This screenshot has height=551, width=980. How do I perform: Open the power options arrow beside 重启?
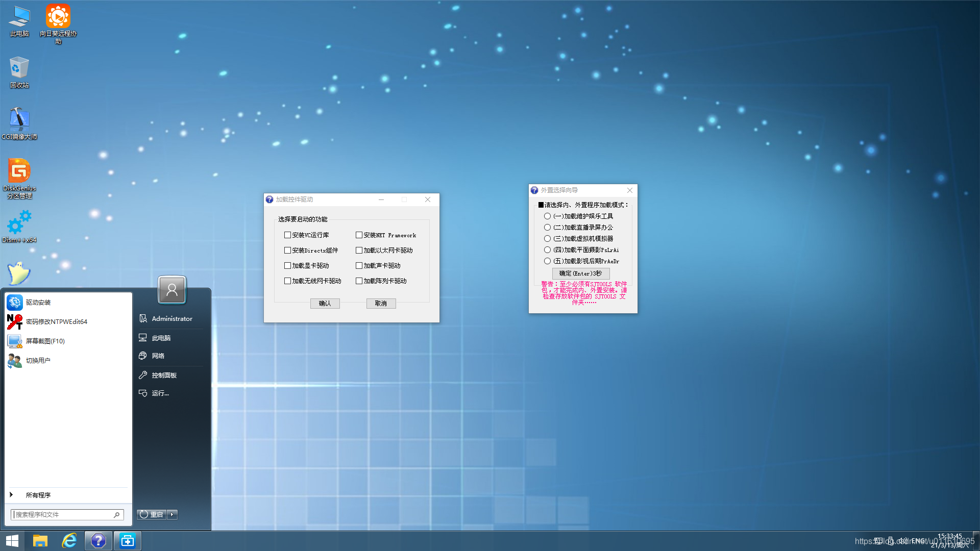[172, 514]
